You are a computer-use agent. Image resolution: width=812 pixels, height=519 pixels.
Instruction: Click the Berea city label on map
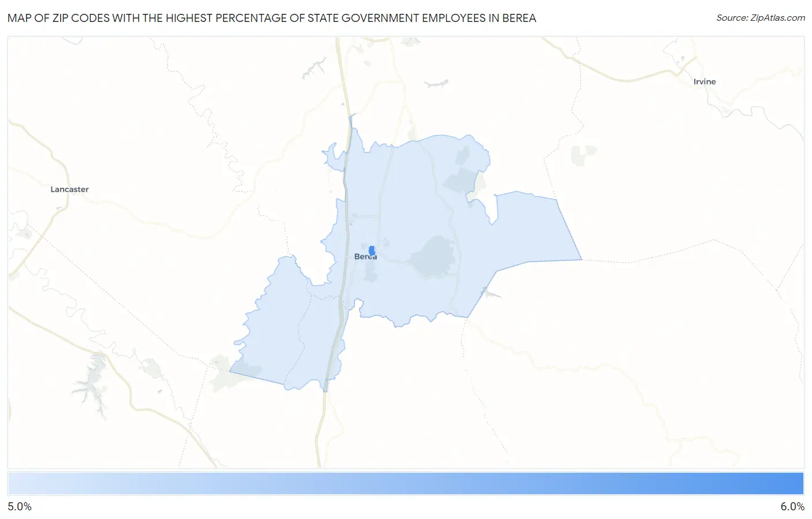366,257
